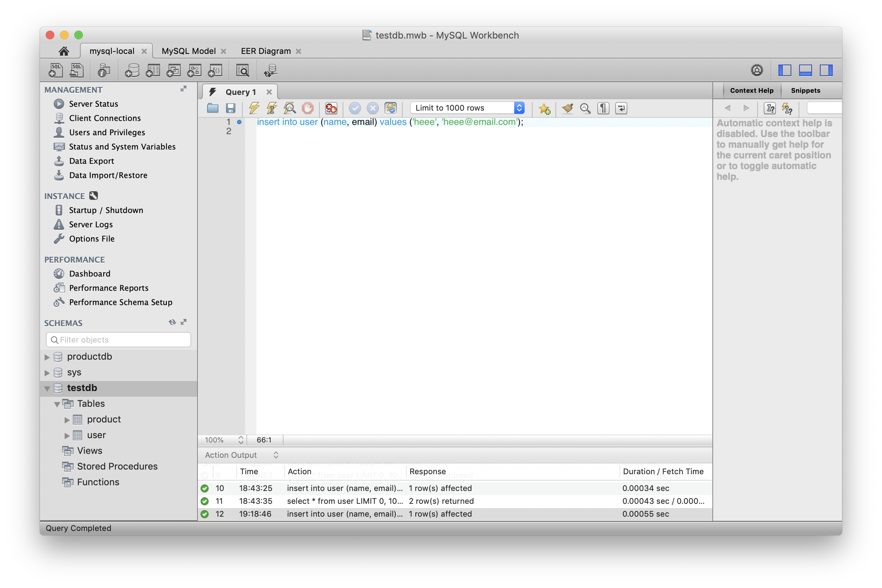Expand the sys schema

pyautogui.click(x=47, y=373)
